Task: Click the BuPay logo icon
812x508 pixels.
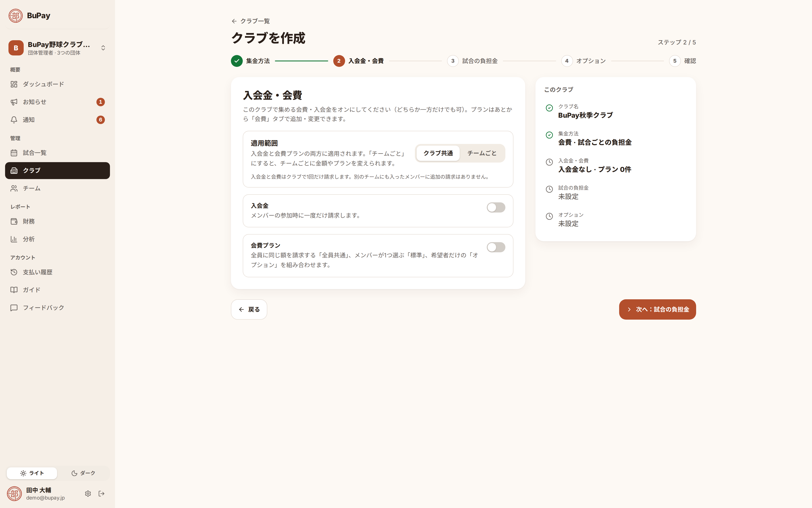Action: pyautogui.click(x=15, y=15)
